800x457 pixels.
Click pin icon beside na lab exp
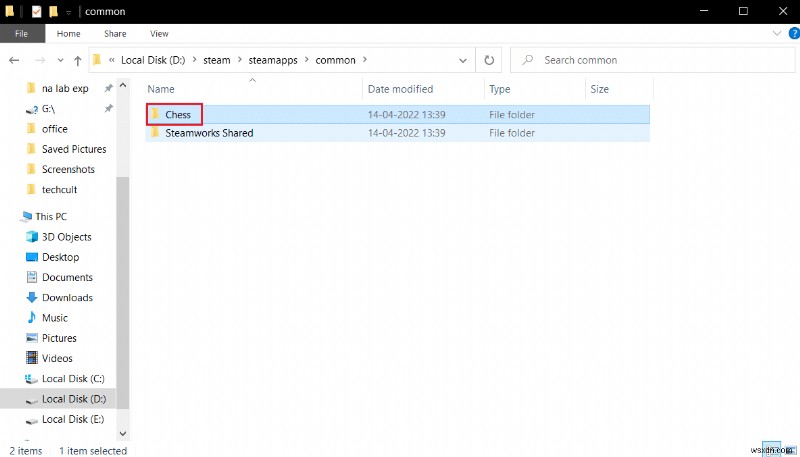(x=108, y=88)
